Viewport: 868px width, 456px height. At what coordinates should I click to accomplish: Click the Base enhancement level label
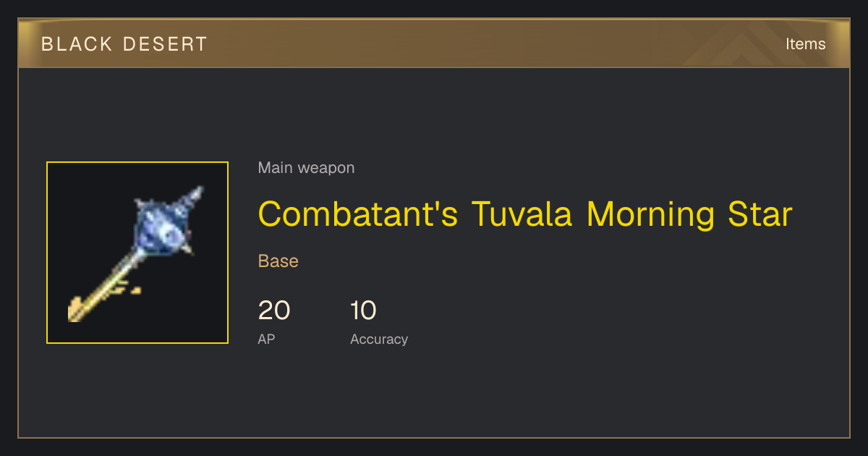(x=278, y=261)
